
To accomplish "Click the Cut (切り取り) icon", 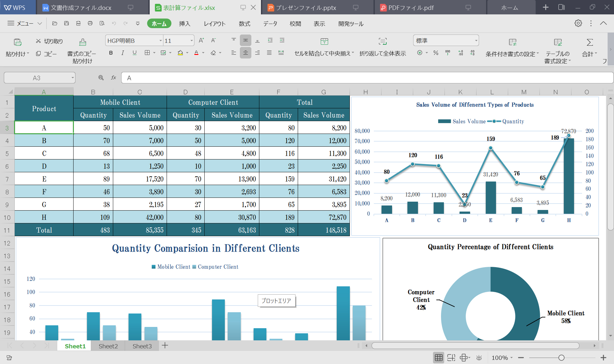I will point(38,41).
